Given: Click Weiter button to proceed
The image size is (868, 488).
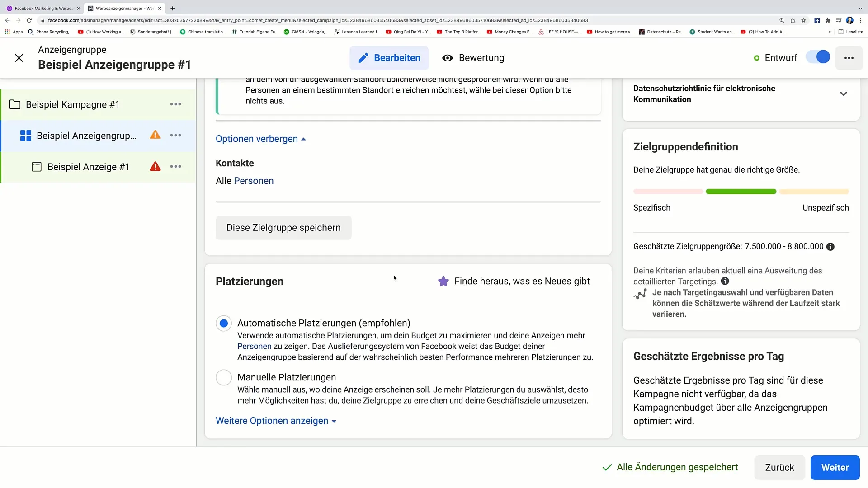Looking at the screenshot, I should (835, 467).
